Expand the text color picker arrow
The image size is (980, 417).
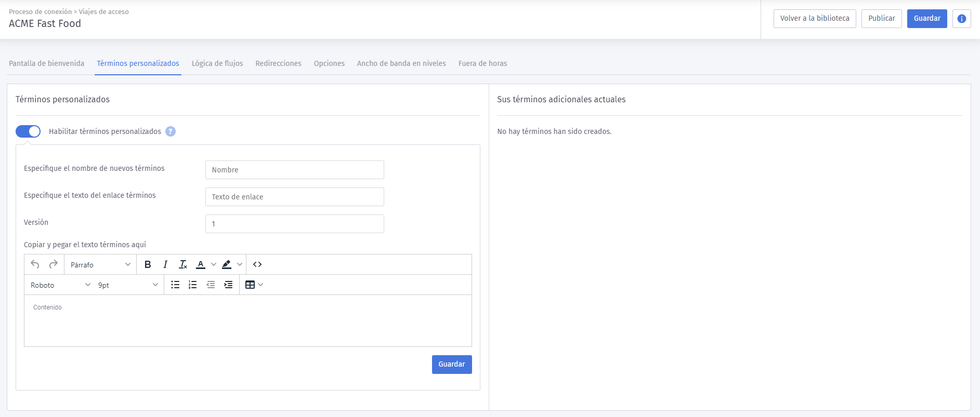[x=214, y=264]
